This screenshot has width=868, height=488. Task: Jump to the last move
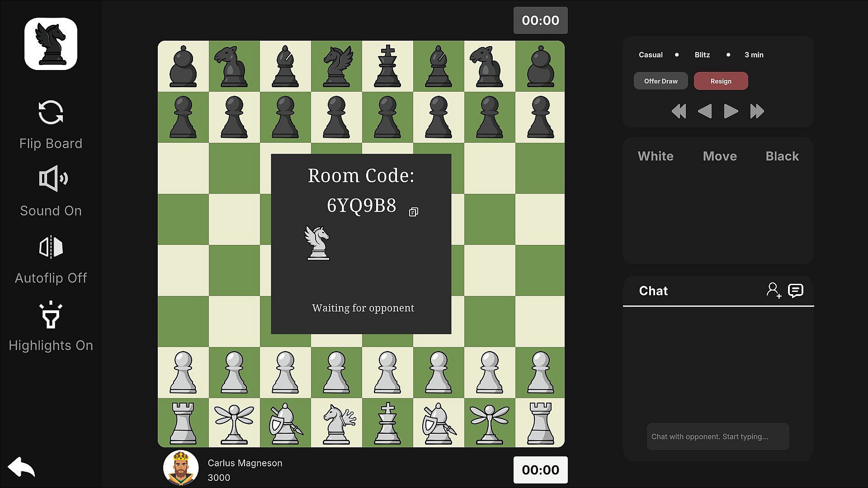pos(757,111)
